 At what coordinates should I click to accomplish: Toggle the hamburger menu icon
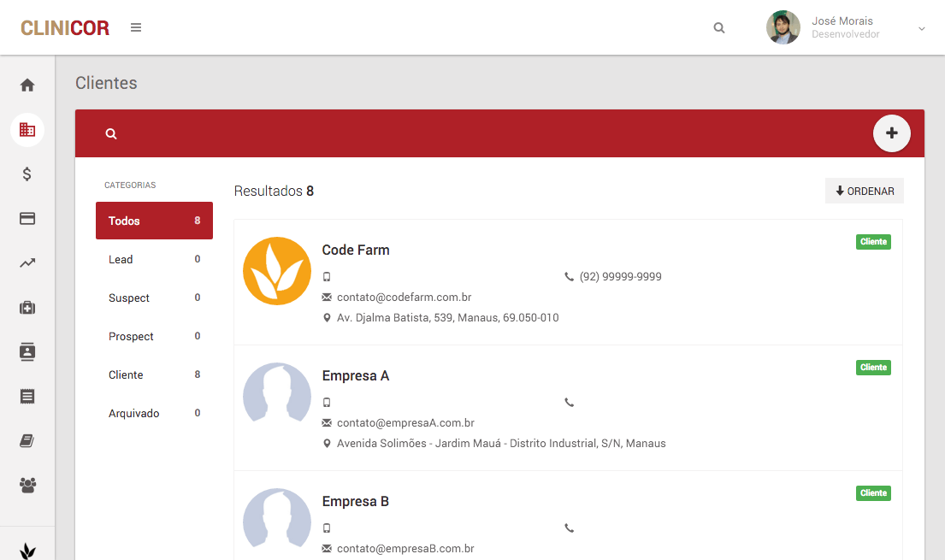point(136,27)
